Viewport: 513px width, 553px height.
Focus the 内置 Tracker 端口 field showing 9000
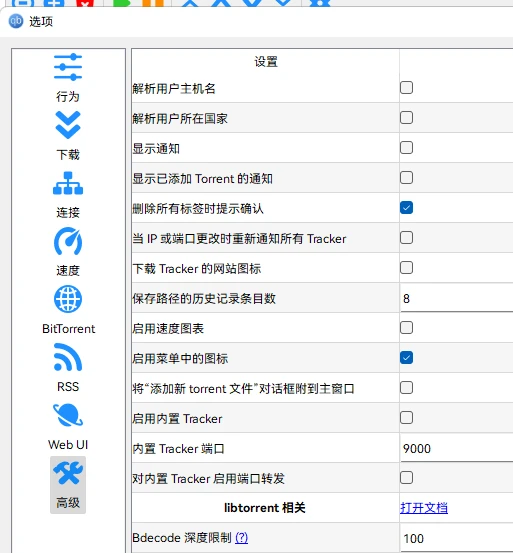coord(457,449)
